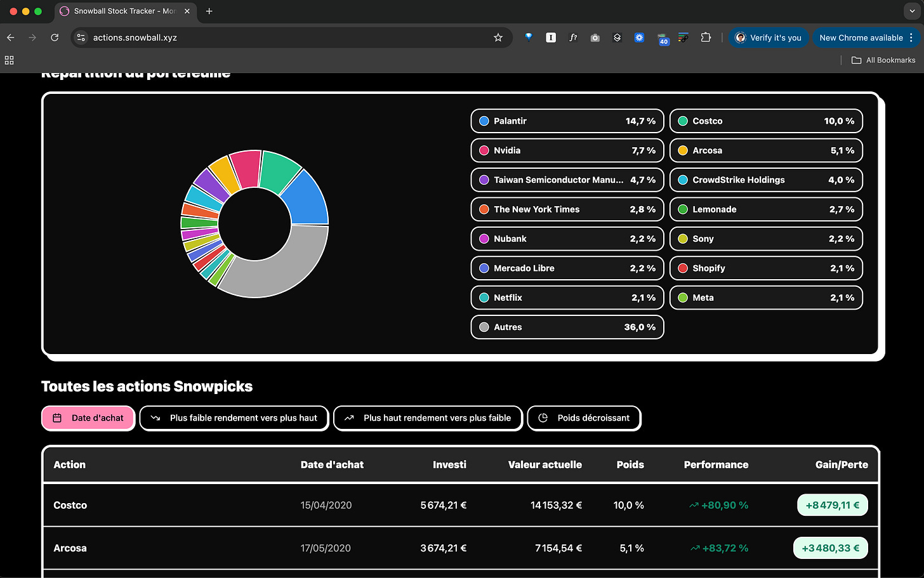Screen dimensions: 924x578
Task: Open All Bookmarks folder
Action: [x=883, y=60]
